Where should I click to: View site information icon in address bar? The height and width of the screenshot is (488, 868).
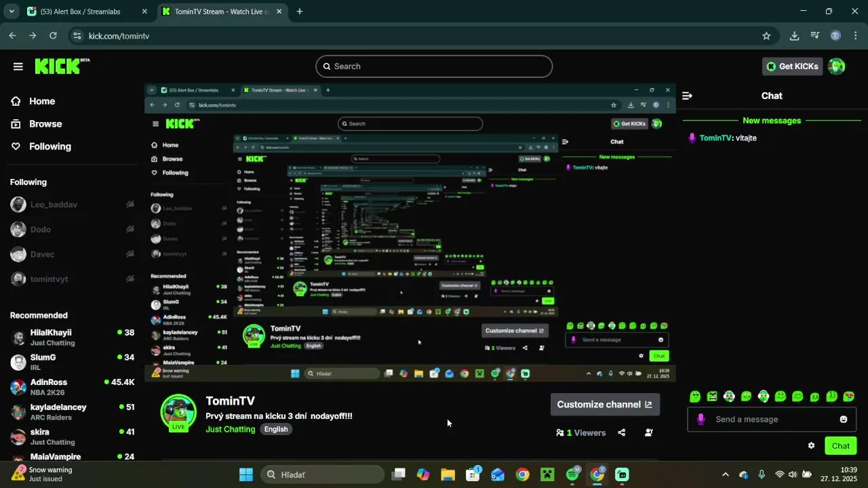pos(77,36)
